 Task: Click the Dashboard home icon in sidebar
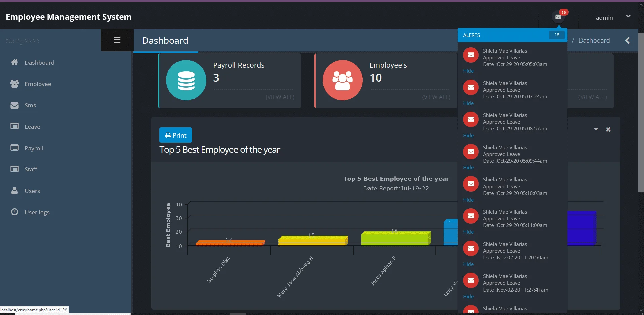pyautogui.click(x=14, y=62)
